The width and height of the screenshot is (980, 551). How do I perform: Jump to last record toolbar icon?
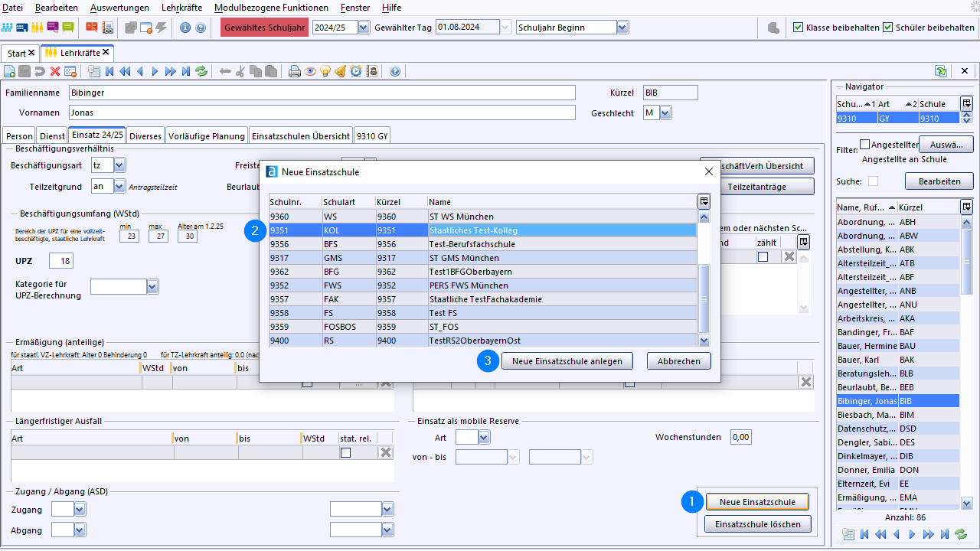click(x=186, y=71)
